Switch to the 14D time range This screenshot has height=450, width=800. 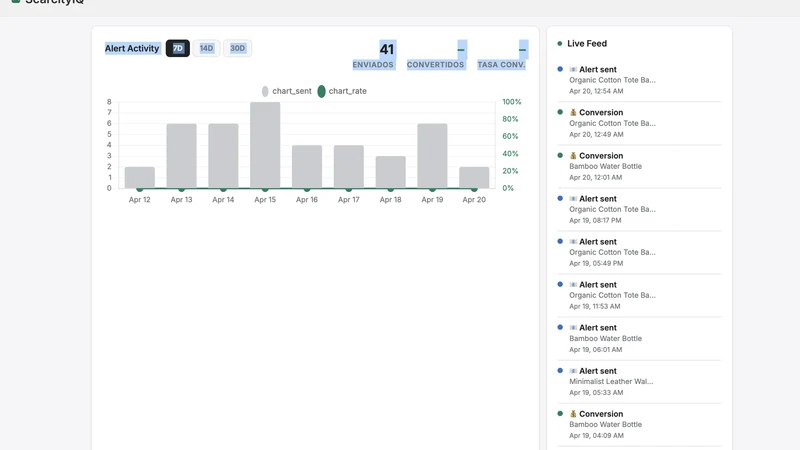206,48
